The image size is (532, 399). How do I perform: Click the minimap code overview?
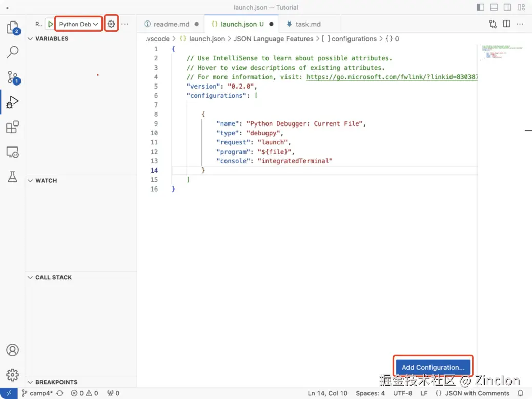click(x=501, y=53)
